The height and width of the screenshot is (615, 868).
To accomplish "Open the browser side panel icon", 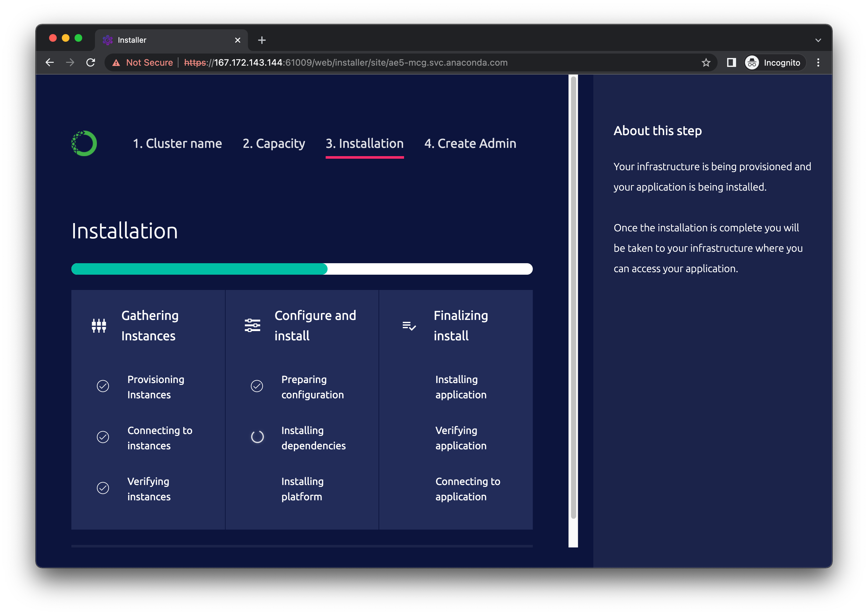I will (x=731, y=62).
